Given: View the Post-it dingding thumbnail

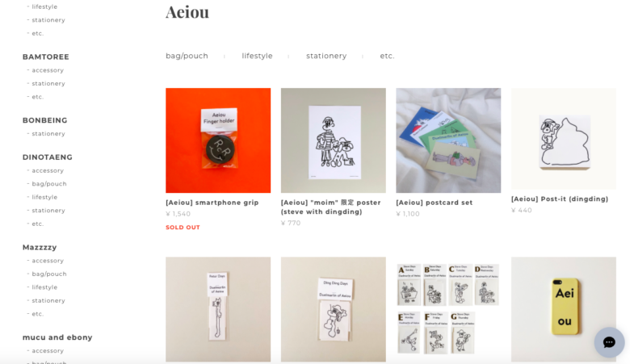Looking at the screenshot, I should (x=563, y=139).
